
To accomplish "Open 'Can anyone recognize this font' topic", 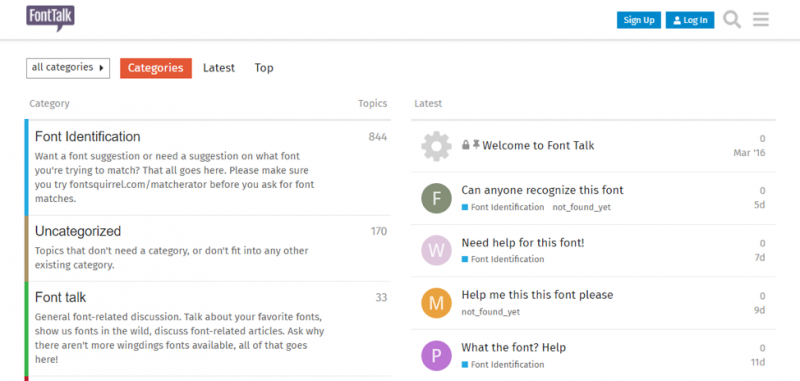I will (x=542, y=190).
